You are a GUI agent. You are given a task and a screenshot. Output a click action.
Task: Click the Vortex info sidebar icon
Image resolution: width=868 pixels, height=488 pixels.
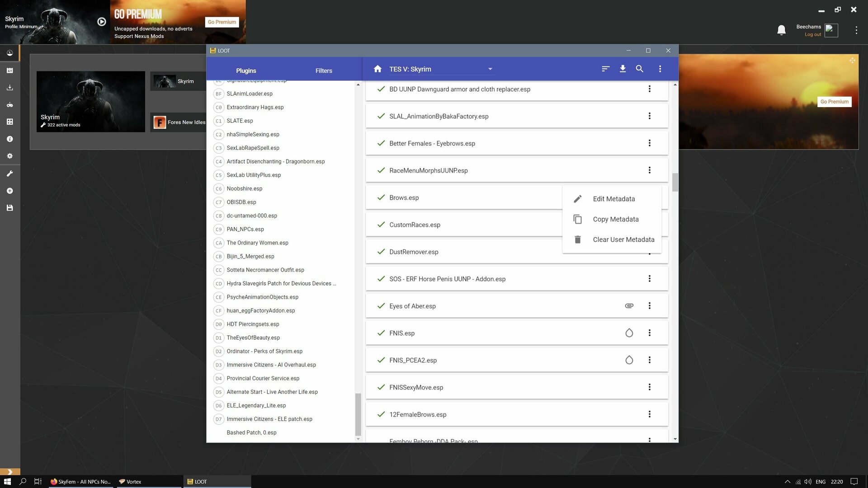pyautogui.click(x=9, y=139)
